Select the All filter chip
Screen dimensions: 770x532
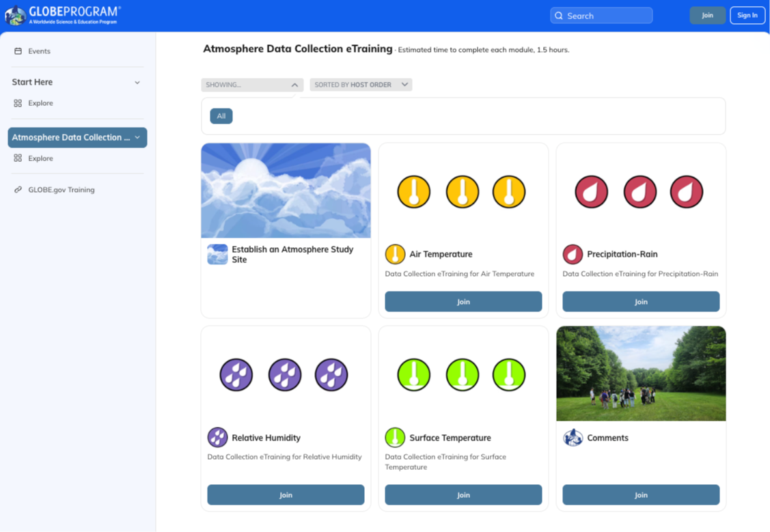221,115
